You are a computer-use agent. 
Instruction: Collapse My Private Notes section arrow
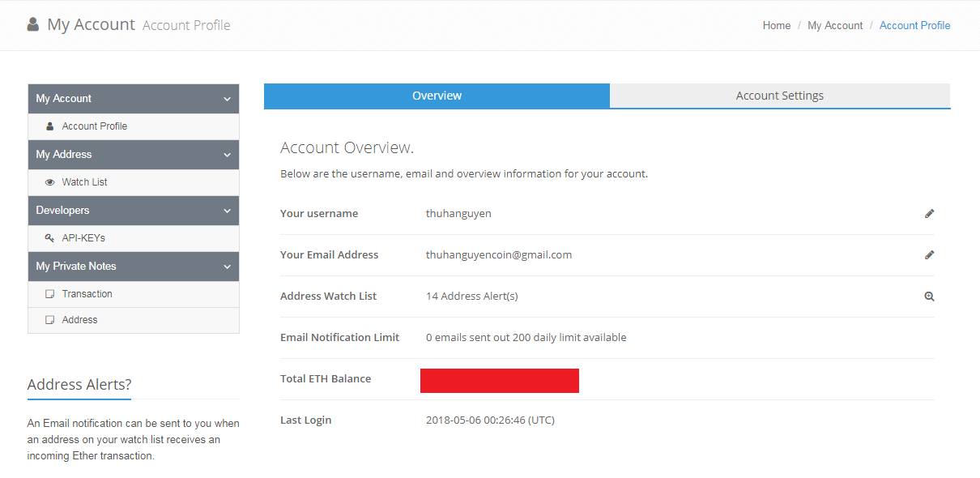(x=227, y=267)
